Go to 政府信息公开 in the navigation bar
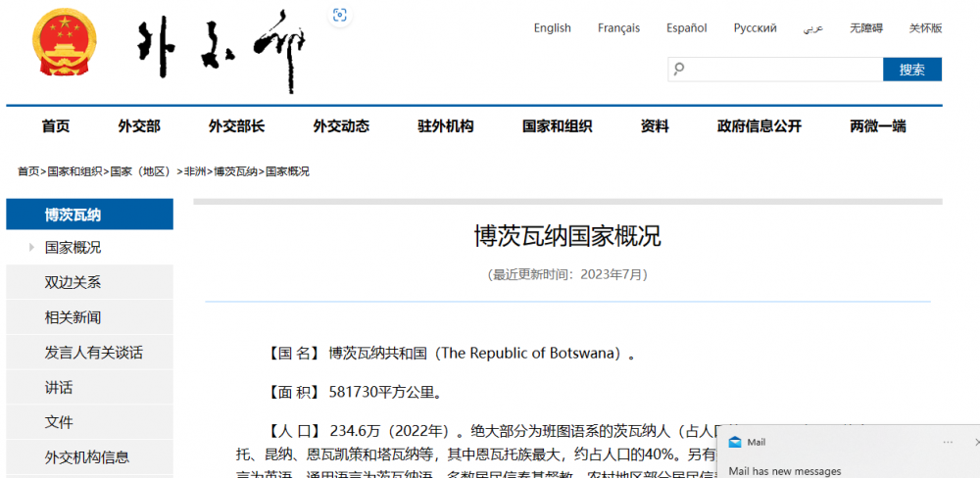The image size is (980, 478). (x=759, y=126)
